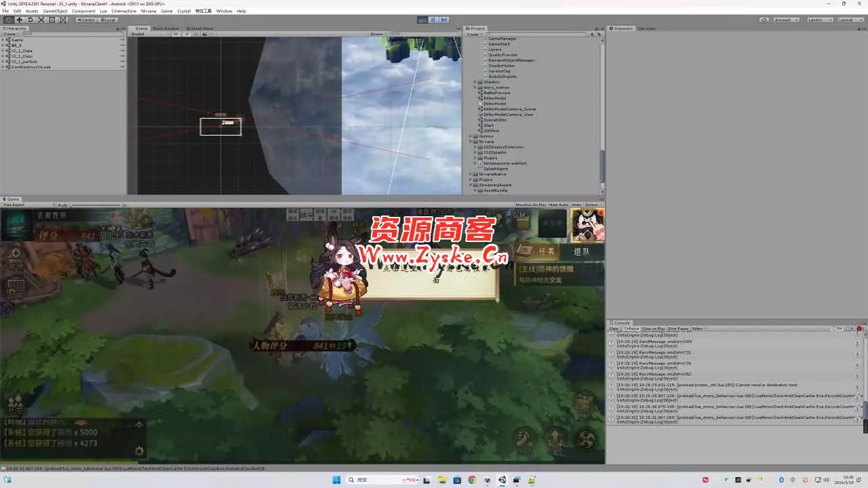
Task: Toggle the Stats overlay
Action: (576, 205)
